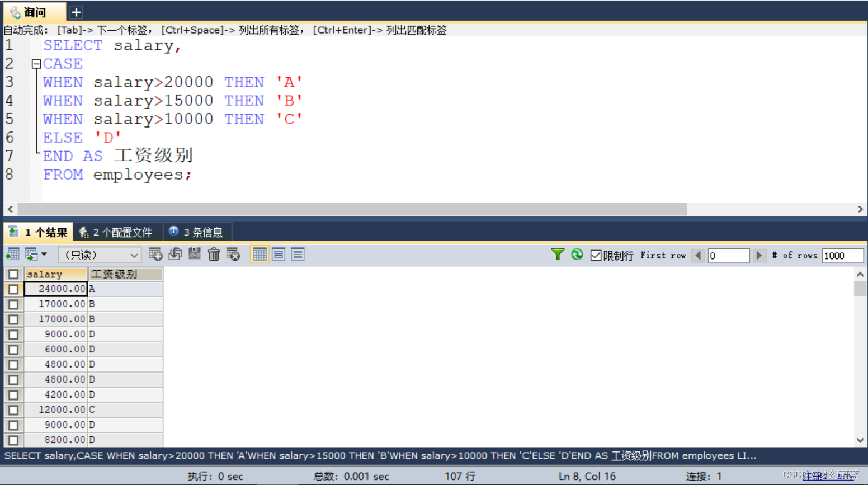Click the FROM employees; line
Image resolution: width=868 pixels, height=485 pixels.
click(x=117, y=175)
